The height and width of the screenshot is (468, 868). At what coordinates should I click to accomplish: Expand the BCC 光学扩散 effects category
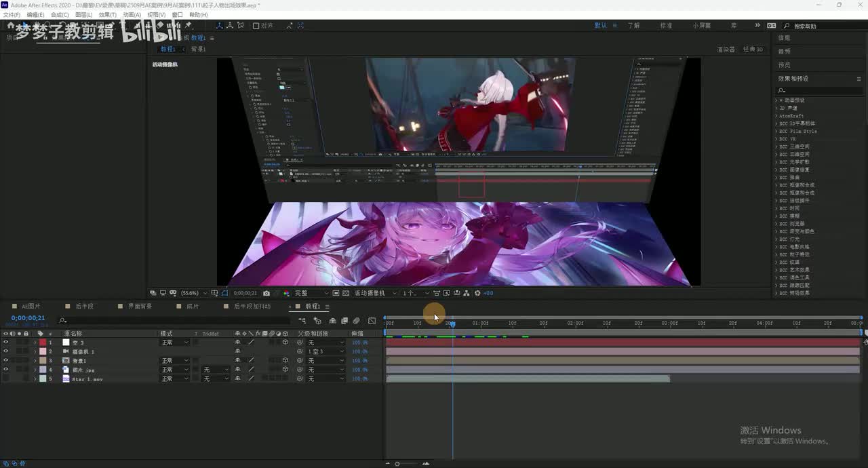click(776, 162)
